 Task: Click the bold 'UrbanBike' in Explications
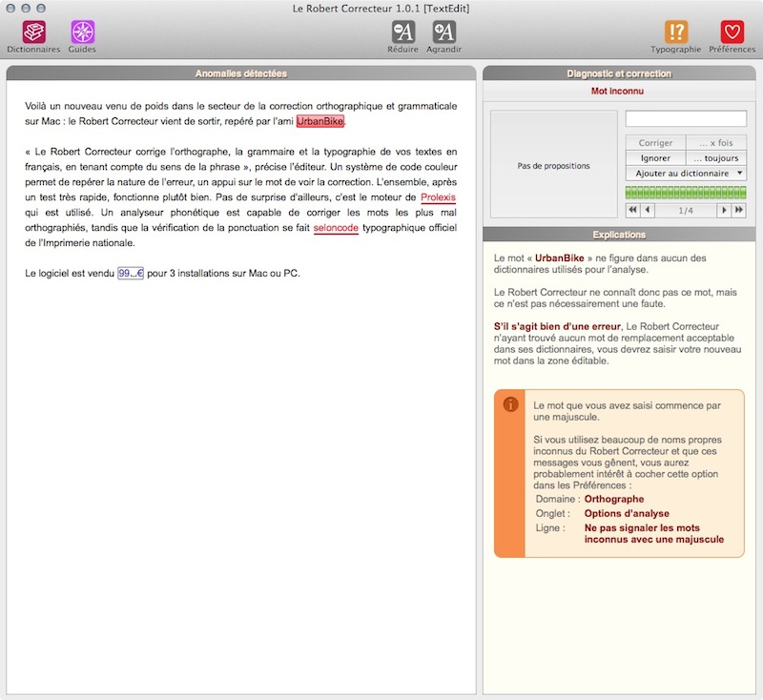click(559, 258)
